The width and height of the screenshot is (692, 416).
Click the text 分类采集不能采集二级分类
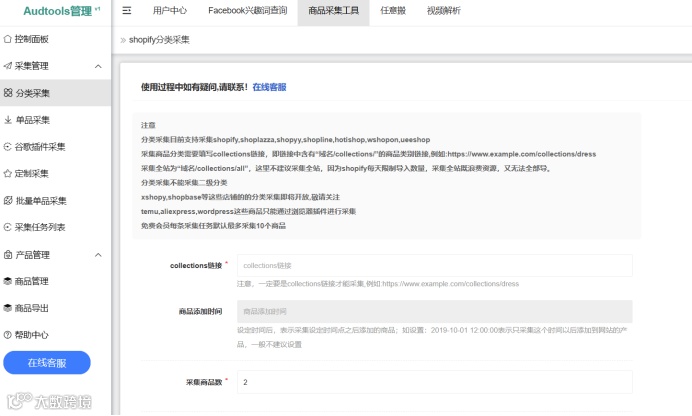coord(184,183)
